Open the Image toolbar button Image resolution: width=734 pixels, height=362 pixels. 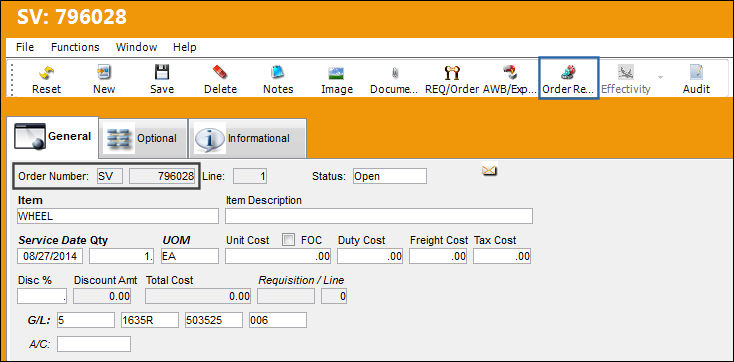click(x=337, y=80)
